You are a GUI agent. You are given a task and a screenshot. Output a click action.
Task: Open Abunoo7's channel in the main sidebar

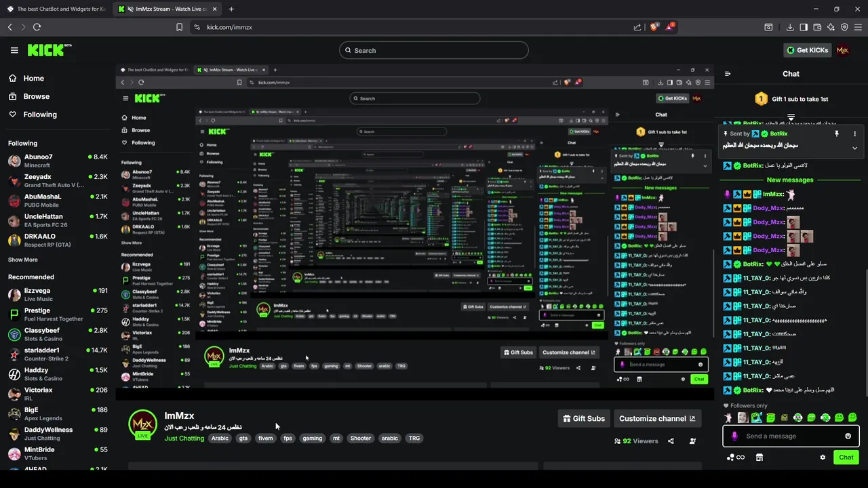[x=58, y=161]
